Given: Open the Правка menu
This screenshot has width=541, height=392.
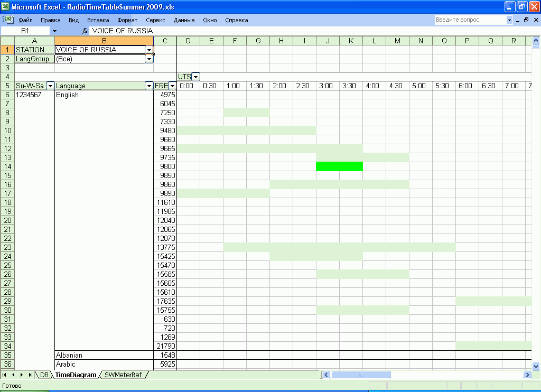Looking at the screenshot, I should click(51, 20).
